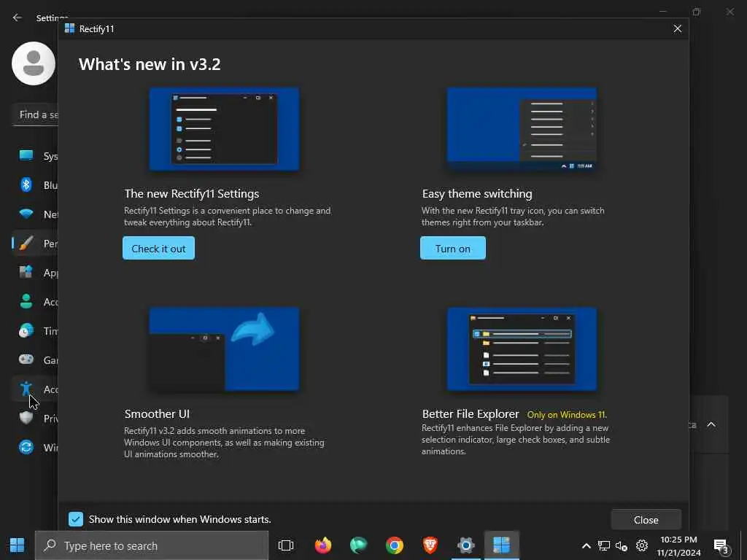Open Accounts person icon in Settings sidebar

(26, 301)
